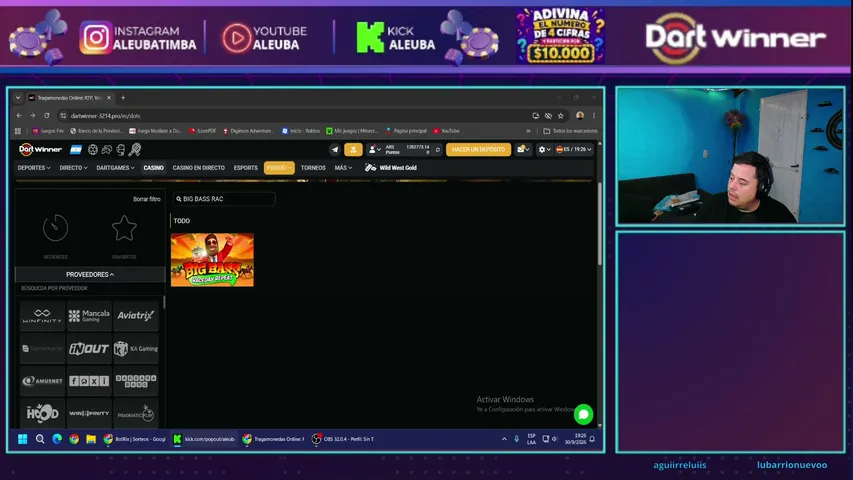
Task: Open the iLovePDF bookmark
Action: pos(203,131)
